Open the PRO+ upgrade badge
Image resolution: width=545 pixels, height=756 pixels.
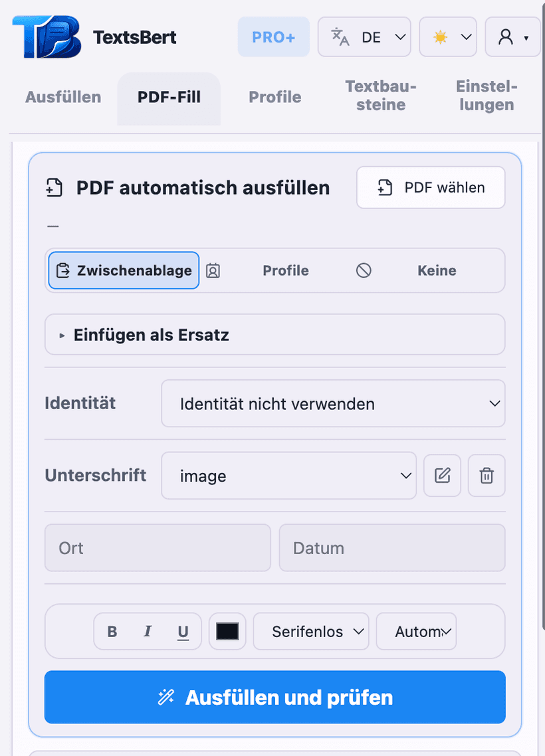coord(273,37)
